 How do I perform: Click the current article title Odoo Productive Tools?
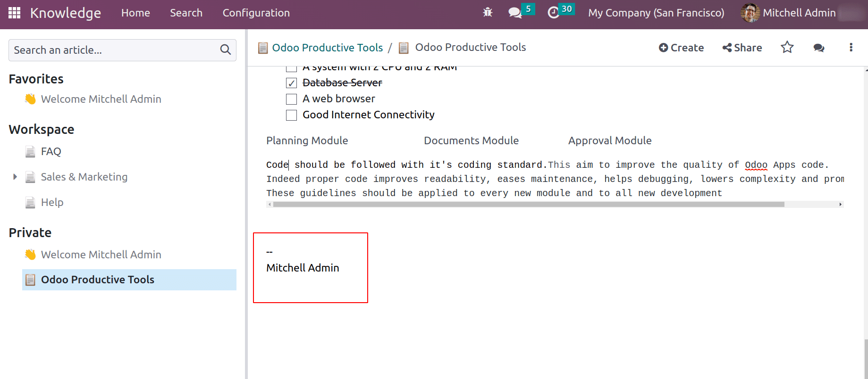pyautogui.click(x=471, y=47)
